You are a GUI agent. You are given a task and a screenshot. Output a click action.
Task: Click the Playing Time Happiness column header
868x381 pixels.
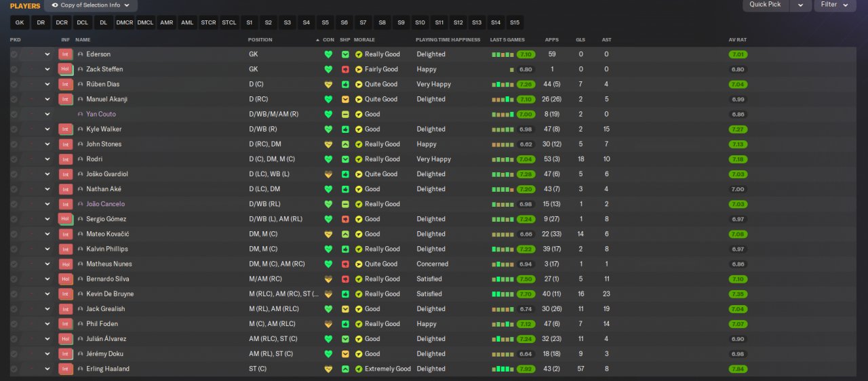pyautogui.click(x=448, y=40)
